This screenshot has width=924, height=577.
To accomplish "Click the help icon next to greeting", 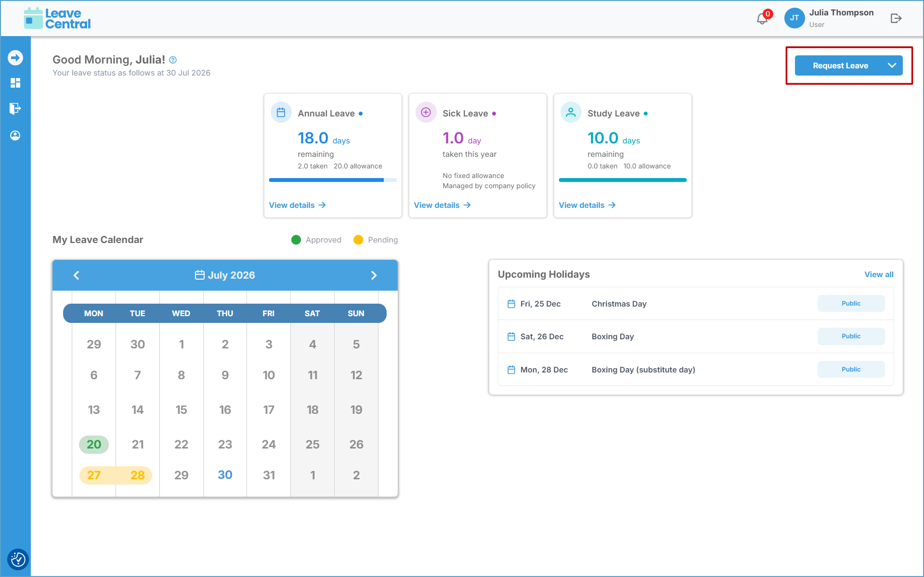I will [173, 60].
